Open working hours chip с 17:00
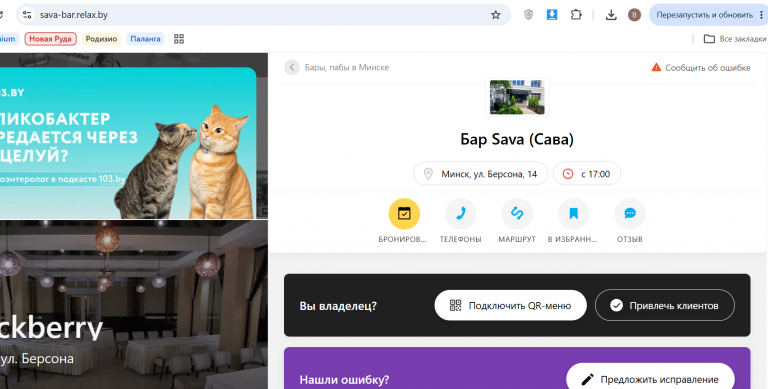Viewport: 768px width, 389px height. coord(587,173)
